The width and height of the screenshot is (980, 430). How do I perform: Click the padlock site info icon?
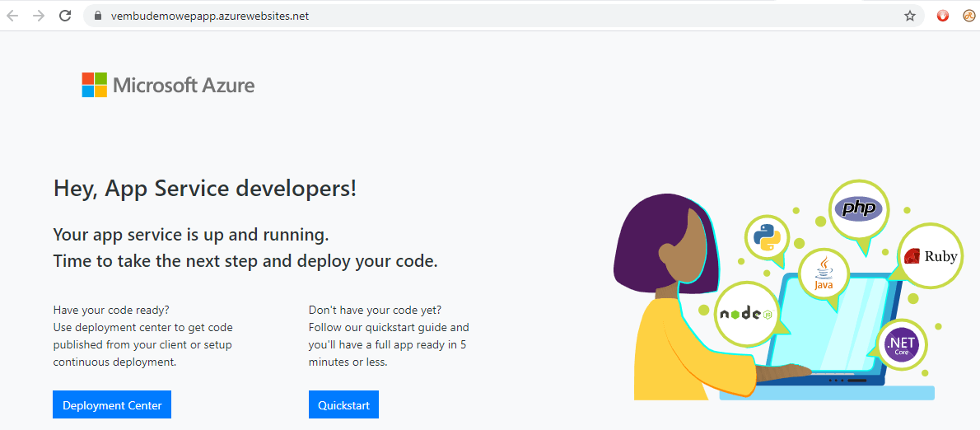[x=97, y=16]
